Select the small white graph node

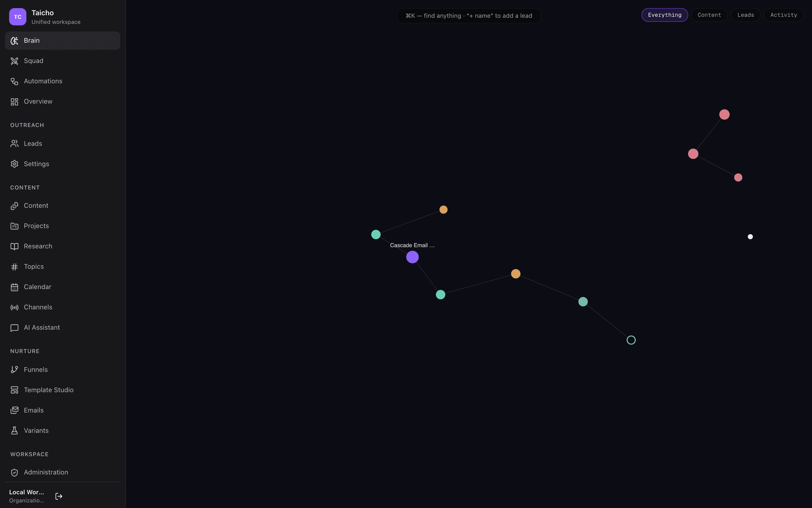click(x=750, y=237)
